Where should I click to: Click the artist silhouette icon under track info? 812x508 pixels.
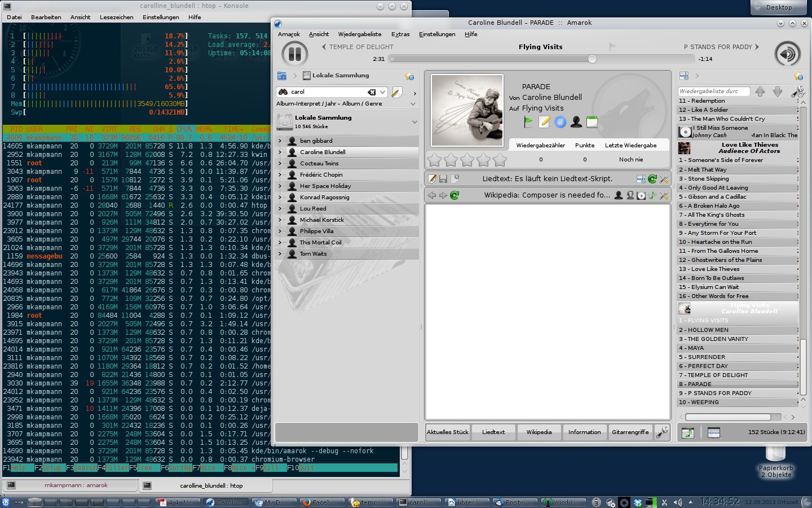pos(576,121)
